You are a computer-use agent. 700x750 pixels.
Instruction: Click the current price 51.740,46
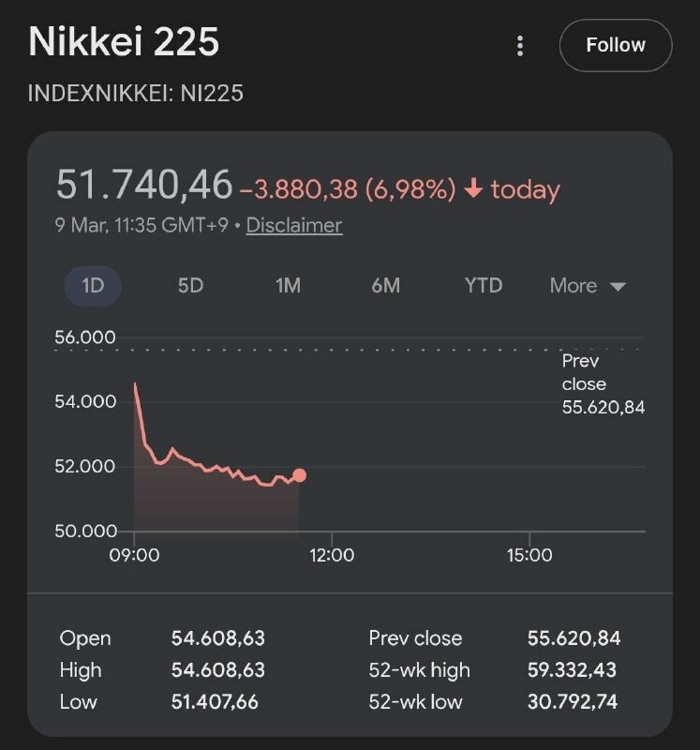144,185
